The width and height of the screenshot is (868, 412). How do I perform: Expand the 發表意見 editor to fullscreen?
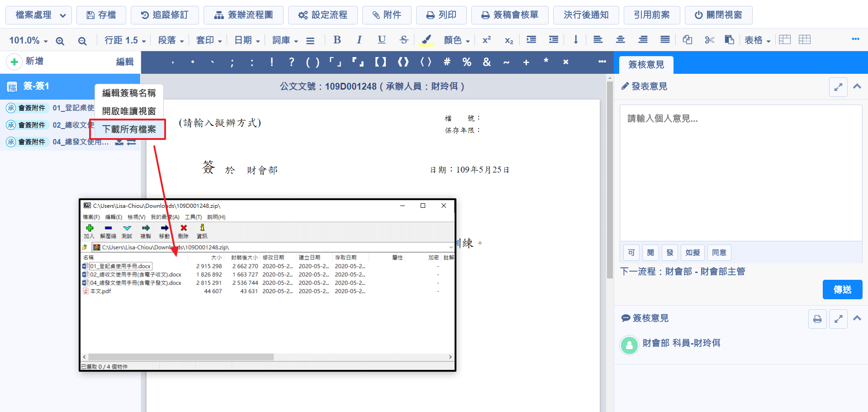838,87
